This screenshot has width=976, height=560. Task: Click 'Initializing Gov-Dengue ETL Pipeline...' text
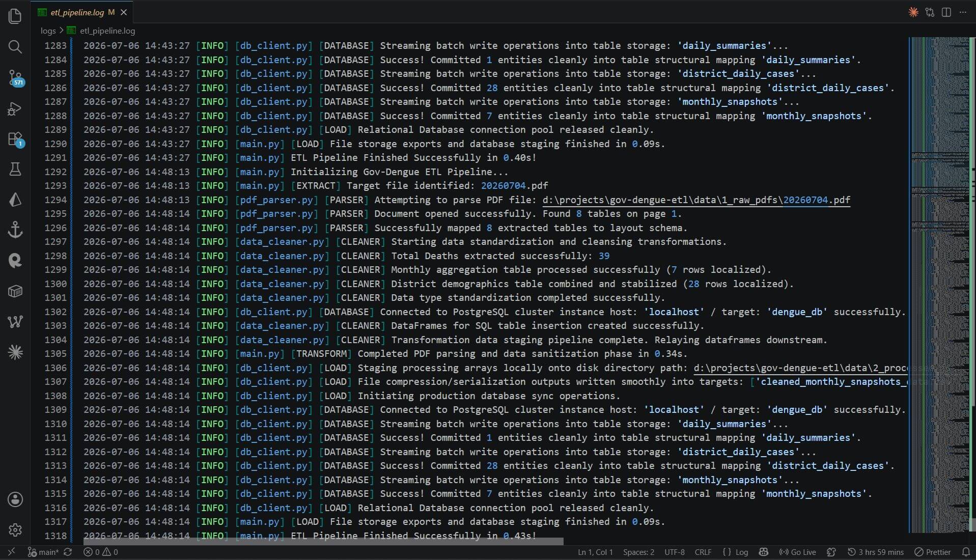pyautogui.click(x=399, y=172)
